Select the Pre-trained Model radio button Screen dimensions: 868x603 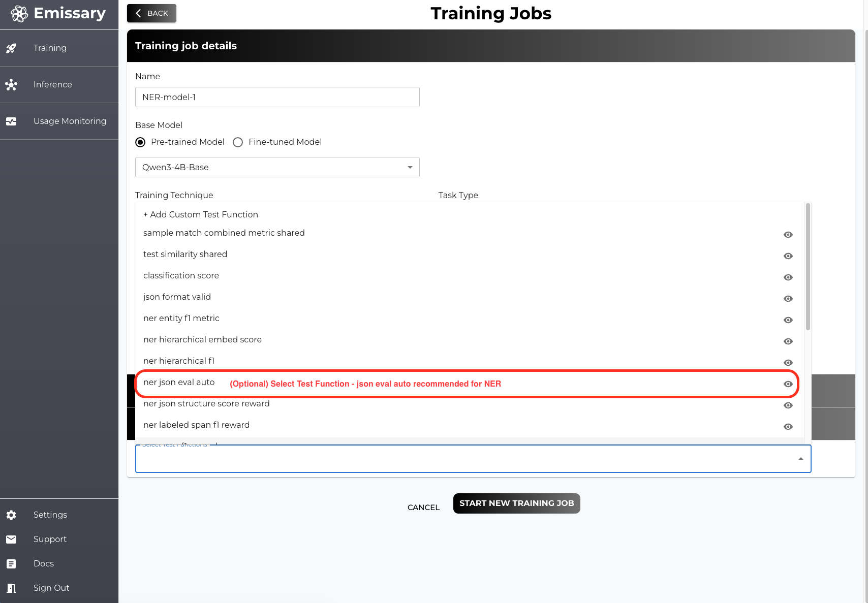pos(140,142)
